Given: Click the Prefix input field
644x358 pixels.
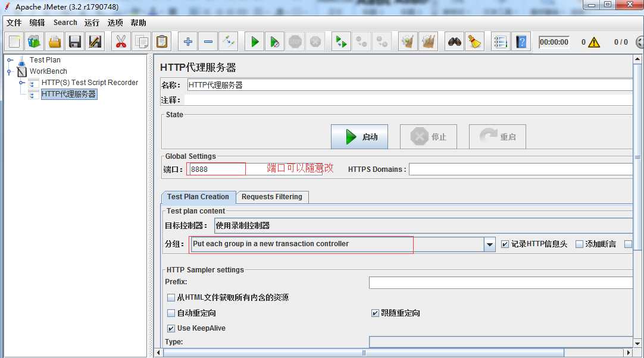Looking at the screenshot, I should (501, 282).
